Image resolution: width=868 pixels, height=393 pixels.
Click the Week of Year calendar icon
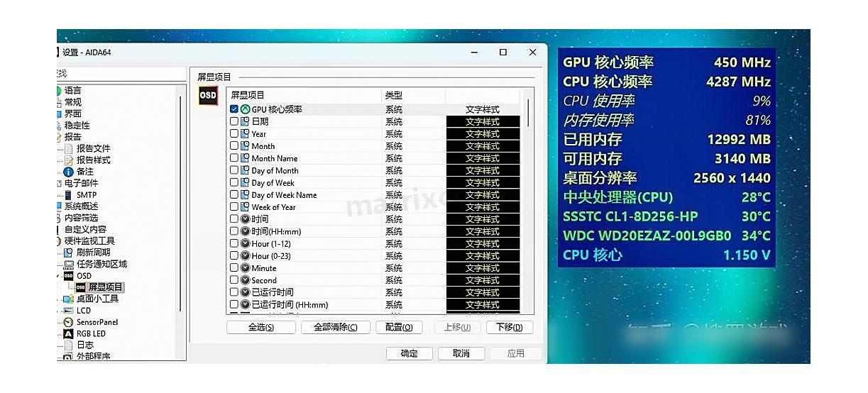click(245, 207)
